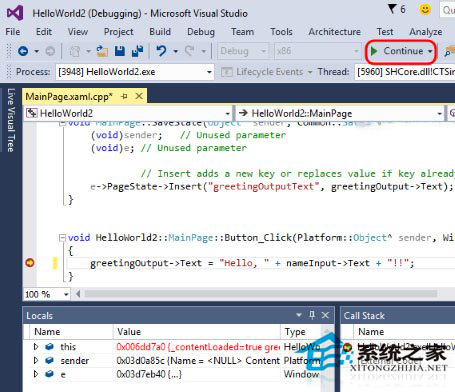Expand the 'this' local variable
Image resolution: width=455 pixels, height=392 pixels.
tap(36, 347)
